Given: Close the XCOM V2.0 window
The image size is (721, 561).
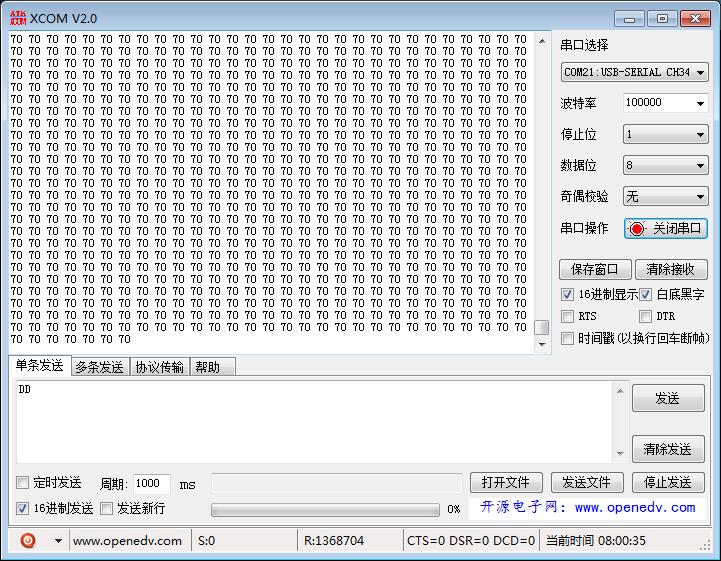Looking at the screenshot, I should click(x=696, y=19).
